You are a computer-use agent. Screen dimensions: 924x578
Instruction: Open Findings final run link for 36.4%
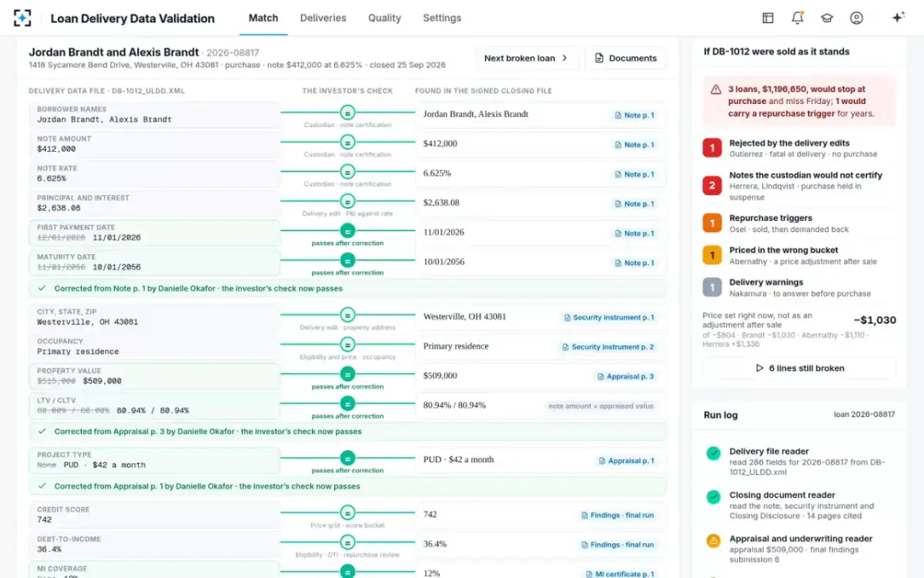point(618,545)
